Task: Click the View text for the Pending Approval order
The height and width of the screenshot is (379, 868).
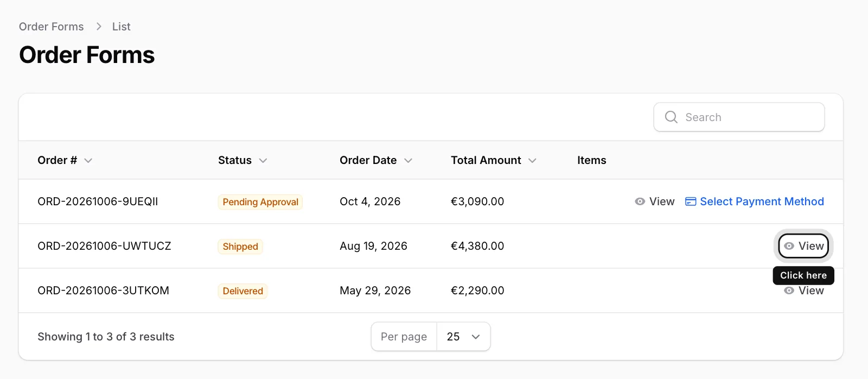Action: tap(662, 201)
